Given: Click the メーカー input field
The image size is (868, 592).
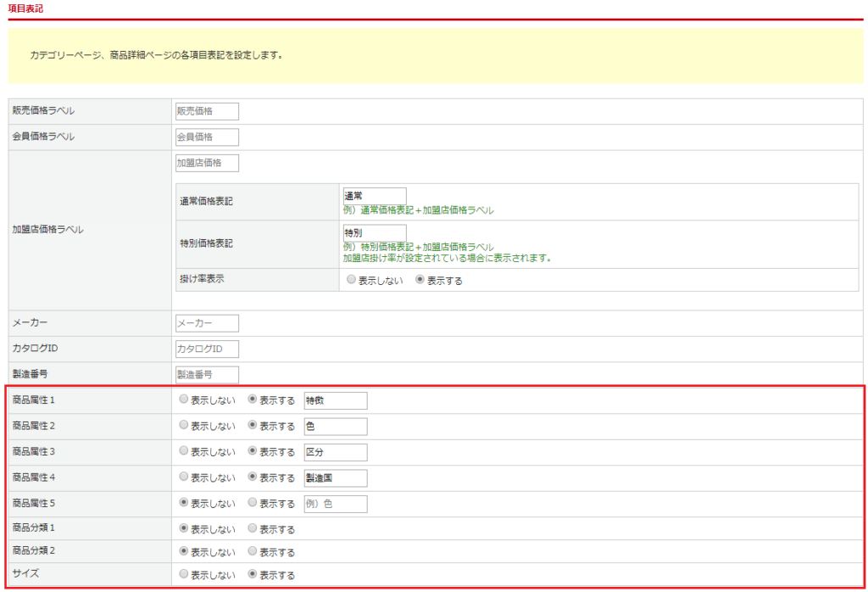Looking at the screenshot, I should pos(207,323).
